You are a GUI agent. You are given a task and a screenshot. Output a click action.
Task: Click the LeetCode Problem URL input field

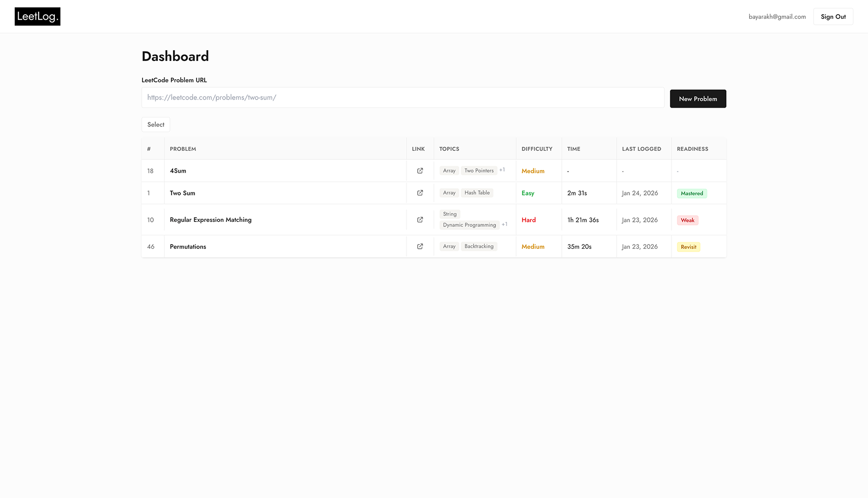(x=403, y=97)
